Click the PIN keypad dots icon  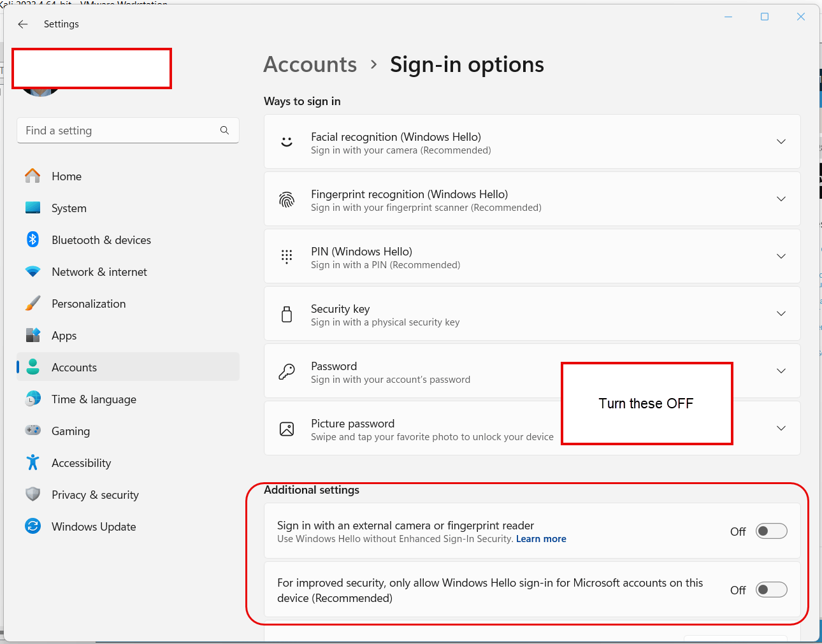(x=287, y=256)
